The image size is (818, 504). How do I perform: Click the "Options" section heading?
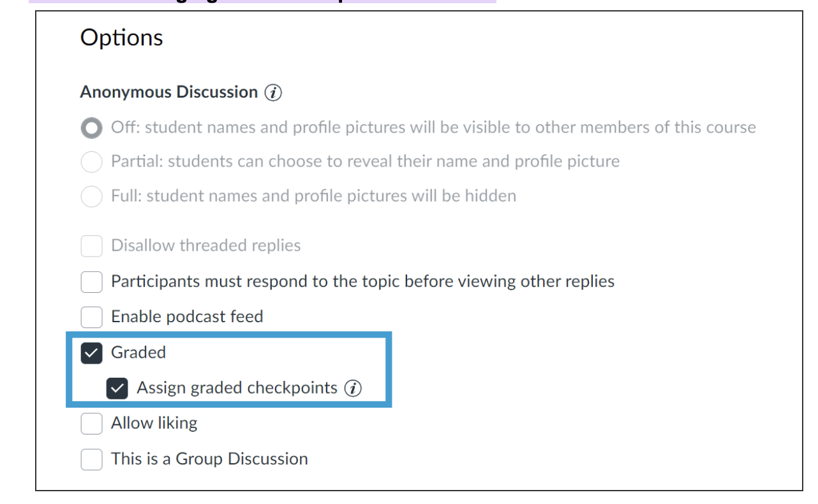pos(121,38)
